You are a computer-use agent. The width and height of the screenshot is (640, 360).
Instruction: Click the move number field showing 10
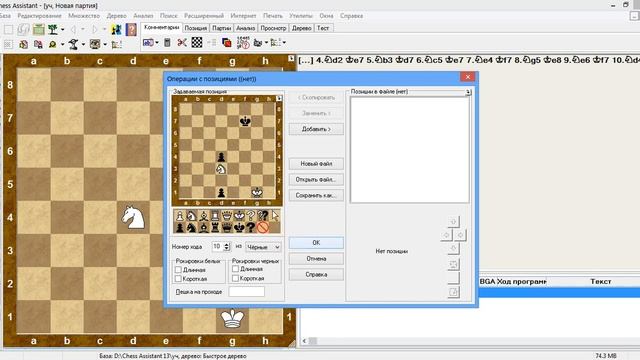(218, 247)
